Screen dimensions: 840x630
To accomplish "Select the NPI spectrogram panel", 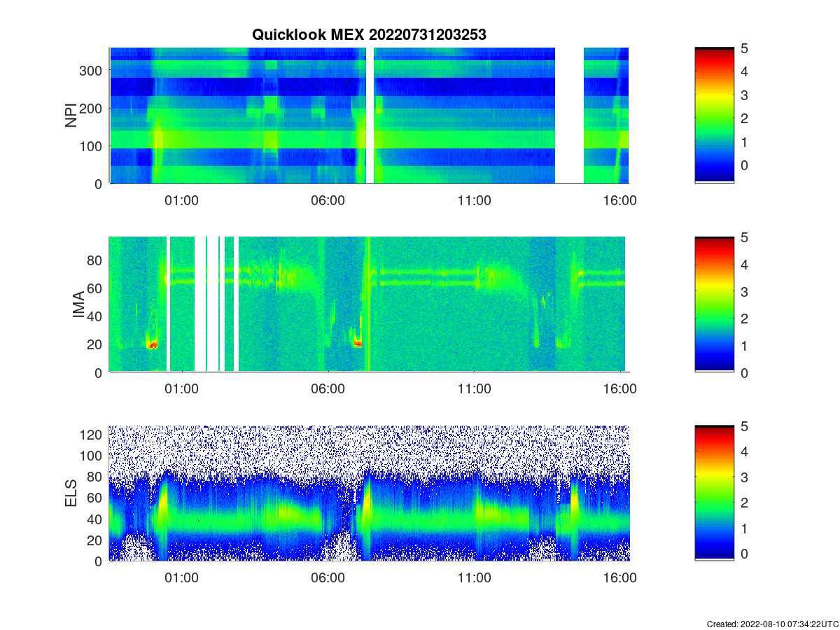I will tap(369, 115).
